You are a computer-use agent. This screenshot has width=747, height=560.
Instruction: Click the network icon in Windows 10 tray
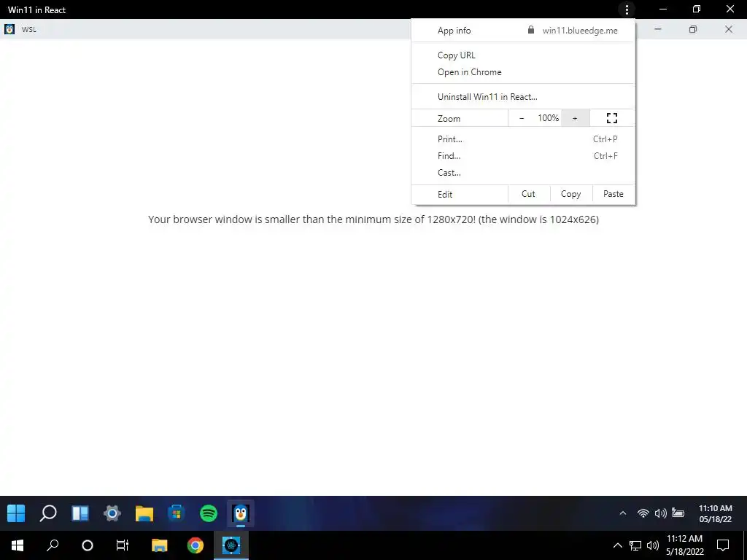(635, 545)
